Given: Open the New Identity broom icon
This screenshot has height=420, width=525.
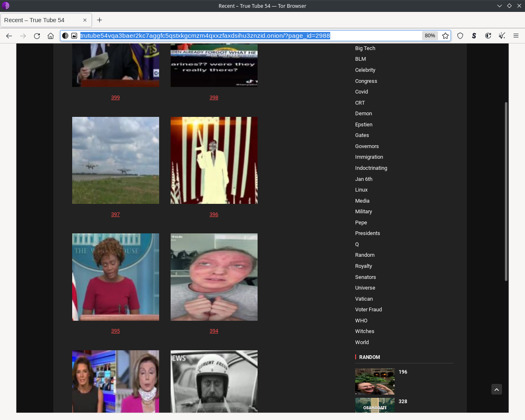Looking at the screenshot, I should point(502,36).
